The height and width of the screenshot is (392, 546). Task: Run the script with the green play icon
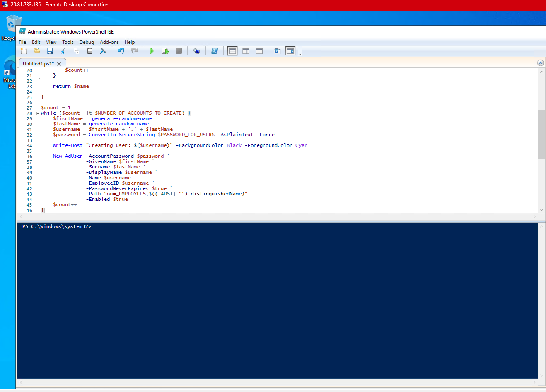pyautogui.click(x=152, y=51)
